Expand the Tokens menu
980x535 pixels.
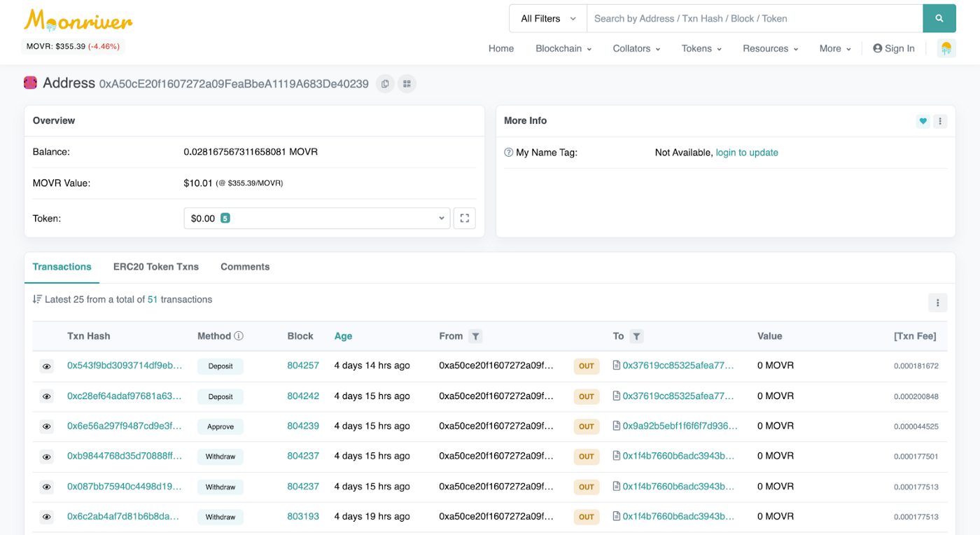point(701,48)
